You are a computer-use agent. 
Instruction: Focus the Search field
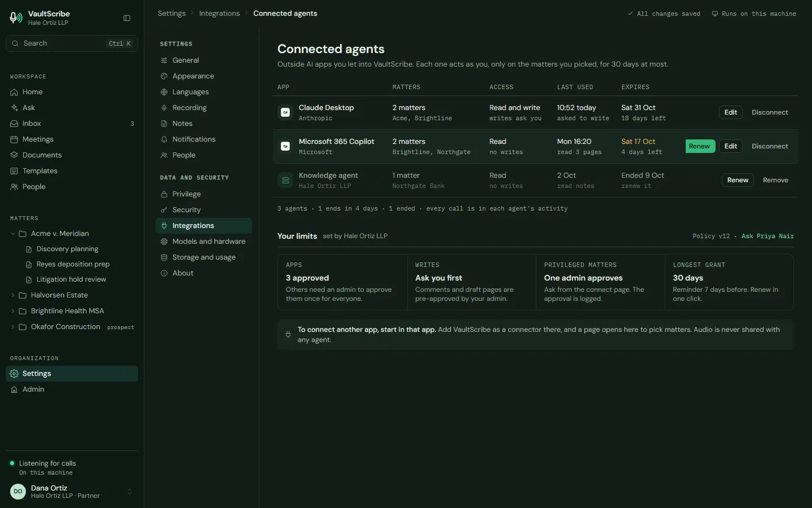[72, 43]
